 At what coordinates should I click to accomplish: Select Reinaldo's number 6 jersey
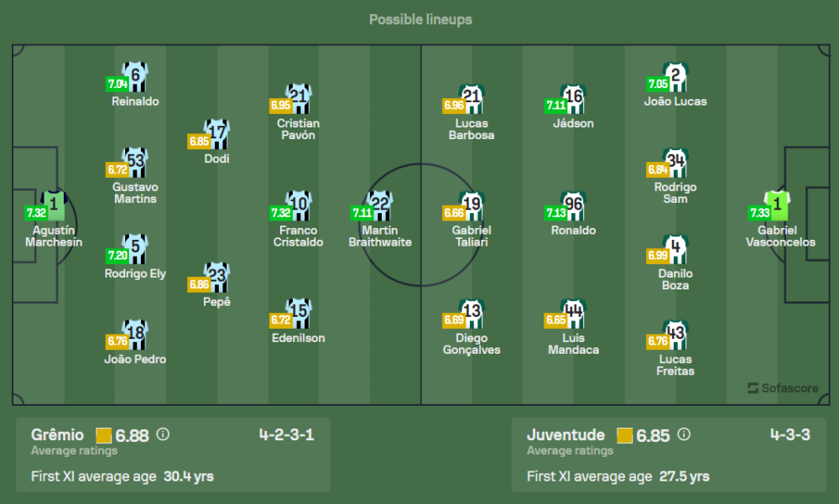point(135,76)
